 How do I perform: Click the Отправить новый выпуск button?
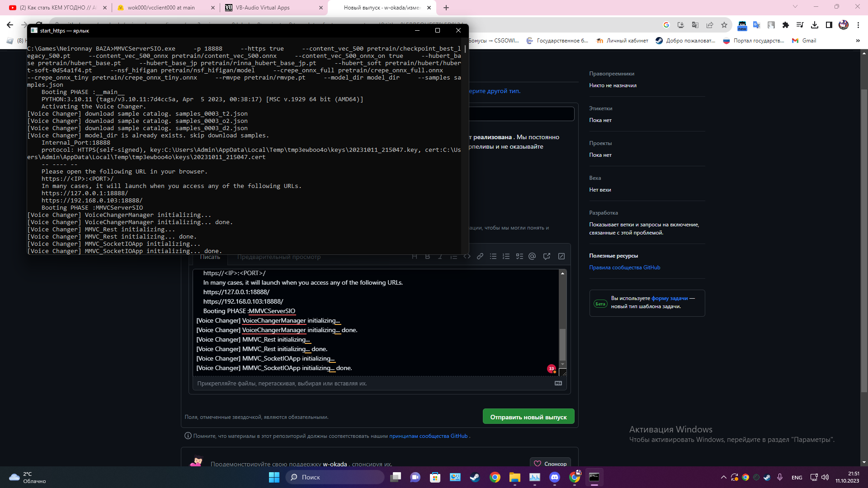[528, 416]
